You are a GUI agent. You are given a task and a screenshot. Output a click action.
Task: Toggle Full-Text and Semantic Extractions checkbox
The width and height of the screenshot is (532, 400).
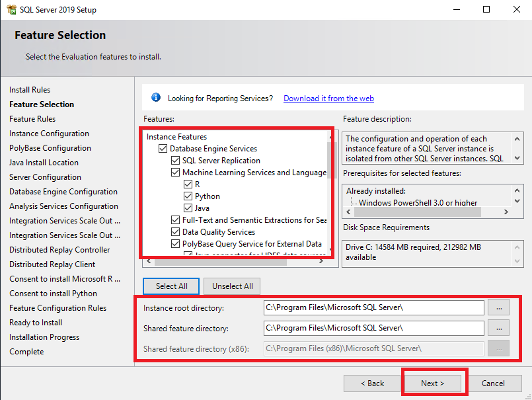[175, 220]
